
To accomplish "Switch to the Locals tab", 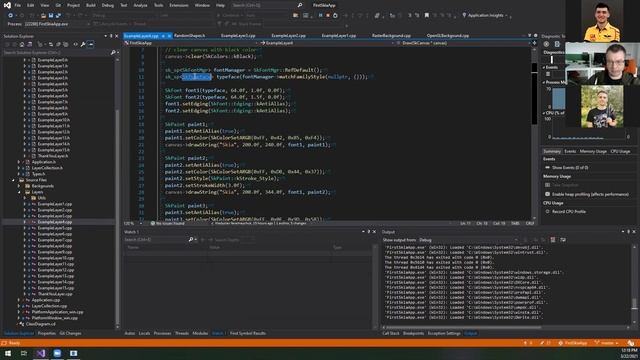I will point(144,333).
